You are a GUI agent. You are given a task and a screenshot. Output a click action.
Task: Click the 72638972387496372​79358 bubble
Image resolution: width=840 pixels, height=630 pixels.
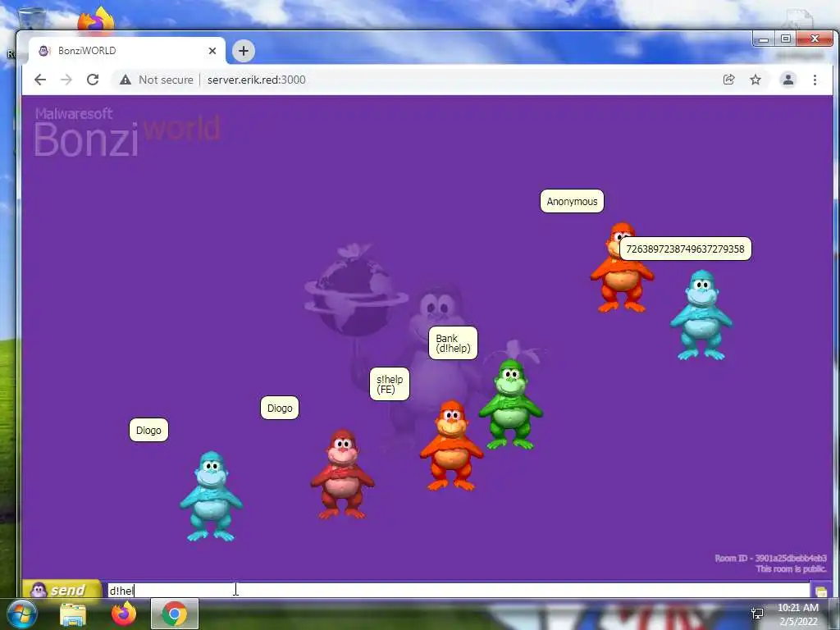point(685,249)
